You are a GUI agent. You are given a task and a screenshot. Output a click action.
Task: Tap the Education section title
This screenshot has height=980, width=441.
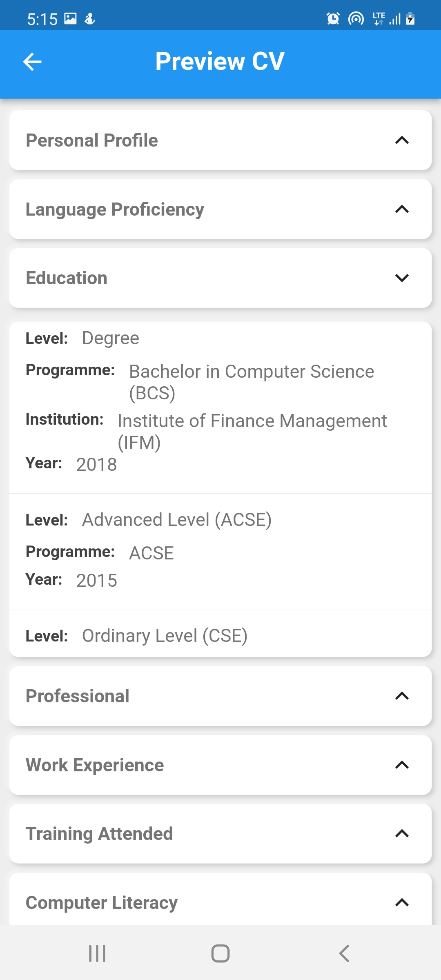coord(67,278)
